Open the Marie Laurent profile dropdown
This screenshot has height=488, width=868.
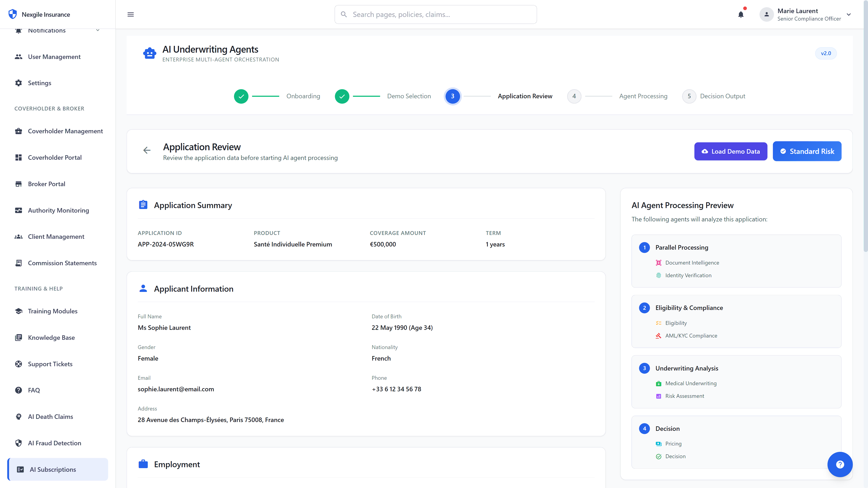tap(807, 14)
